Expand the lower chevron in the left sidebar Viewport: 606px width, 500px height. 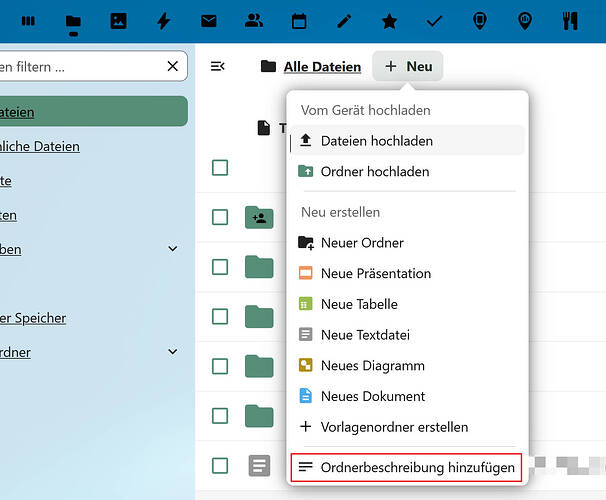click(173, 352)
